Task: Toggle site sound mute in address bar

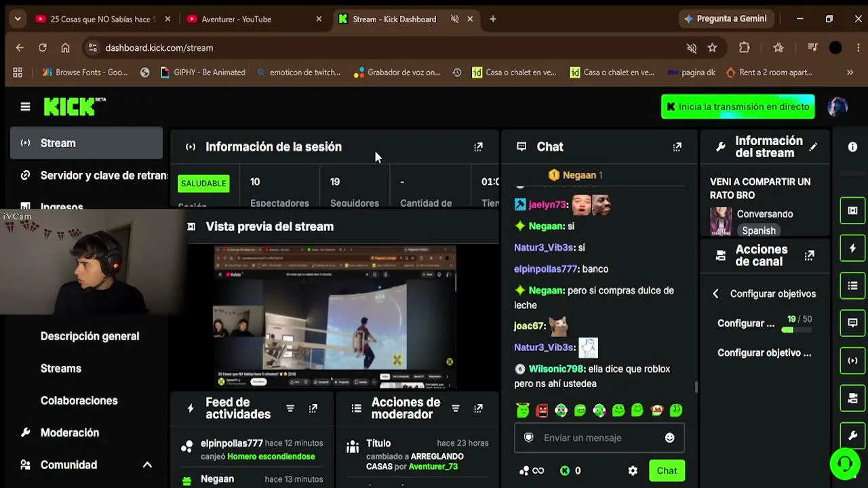Action: [692, 47]
